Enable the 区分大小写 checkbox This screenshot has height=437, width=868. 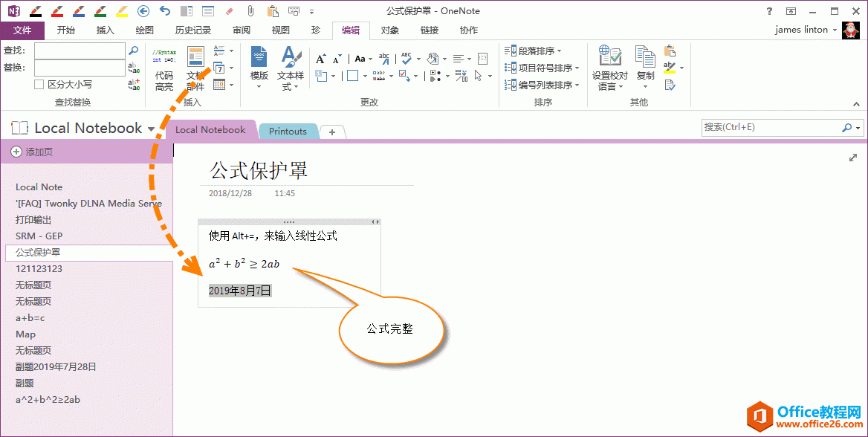[x=39, y=85]
